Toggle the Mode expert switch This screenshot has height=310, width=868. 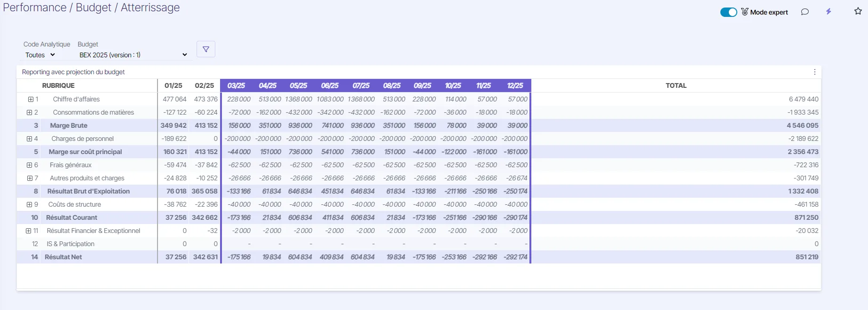click(729, 12)
